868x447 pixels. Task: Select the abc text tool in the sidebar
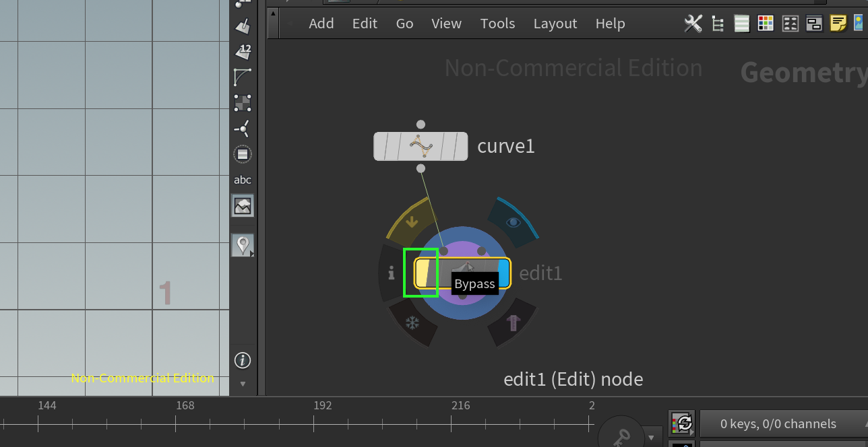tap(243, 179)
